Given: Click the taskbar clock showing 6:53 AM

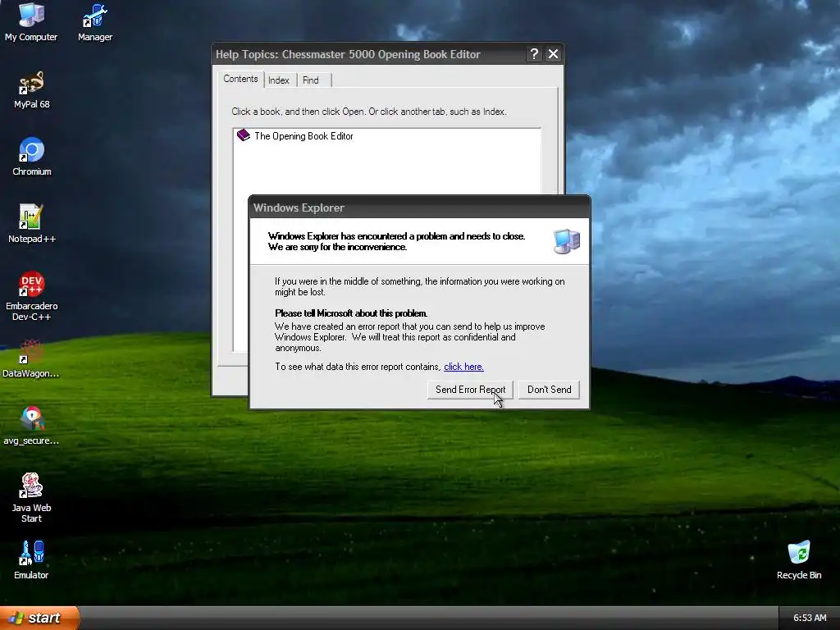Looking at the screenshot, I should 810,618.
